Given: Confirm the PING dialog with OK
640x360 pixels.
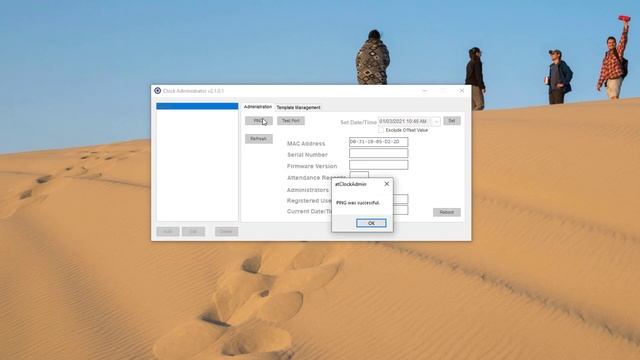Looking at the screenshot, I should click(x=371, y=223).
